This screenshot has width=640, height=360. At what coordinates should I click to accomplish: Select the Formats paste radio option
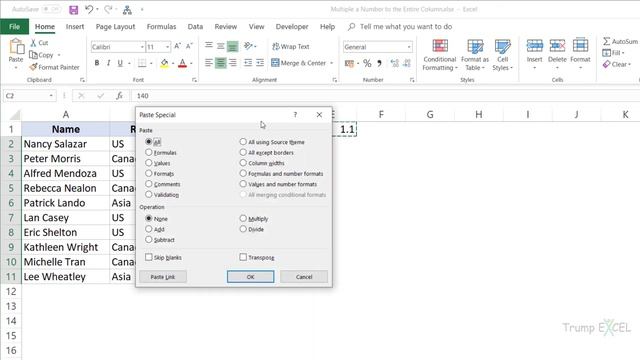point(149,173)
